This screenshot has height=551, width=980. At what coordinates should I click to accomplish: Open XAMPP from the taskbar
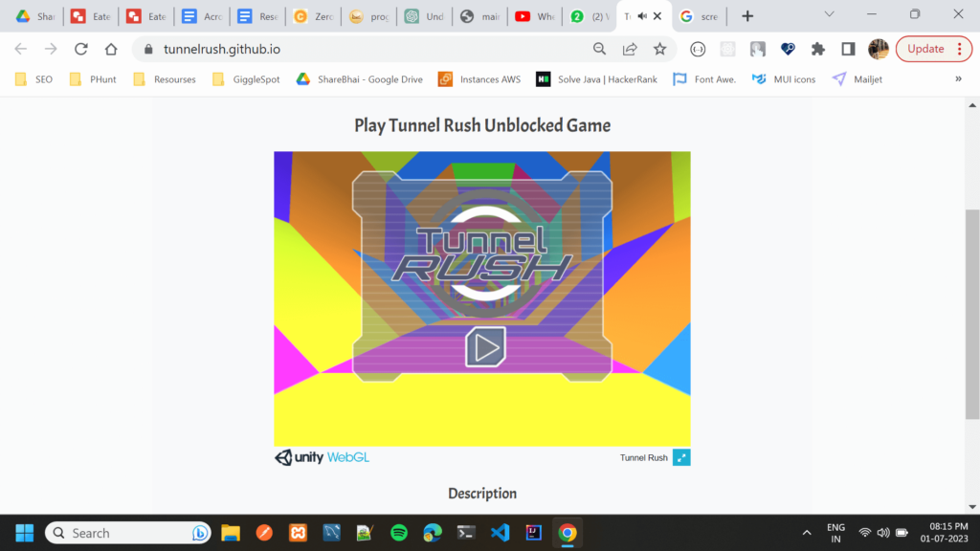point(299,533)
